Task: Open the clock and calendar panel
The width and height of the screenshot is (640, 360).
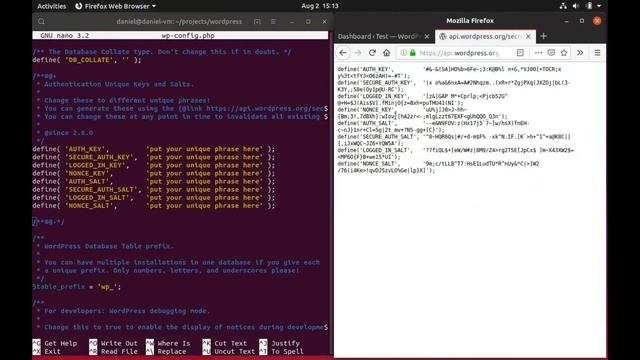Action: click(320, 6)
